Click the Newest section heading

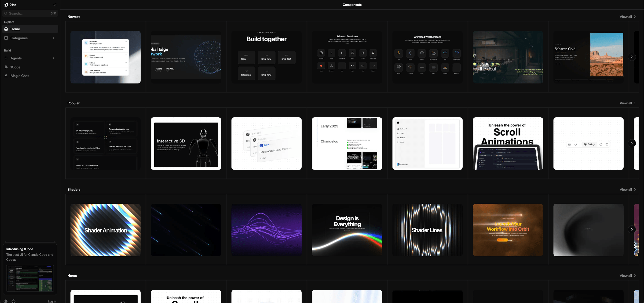click(74, 17)
